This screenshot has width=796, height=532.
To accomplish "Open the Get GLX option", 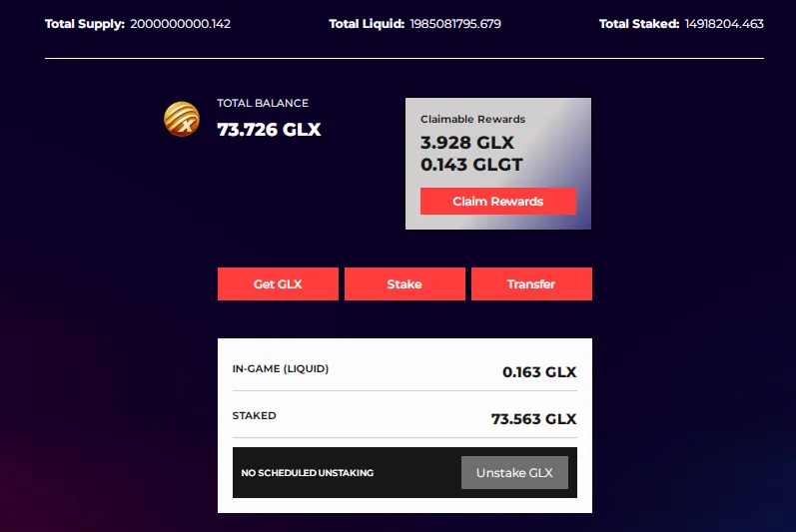I will click(x=278, y=284).
